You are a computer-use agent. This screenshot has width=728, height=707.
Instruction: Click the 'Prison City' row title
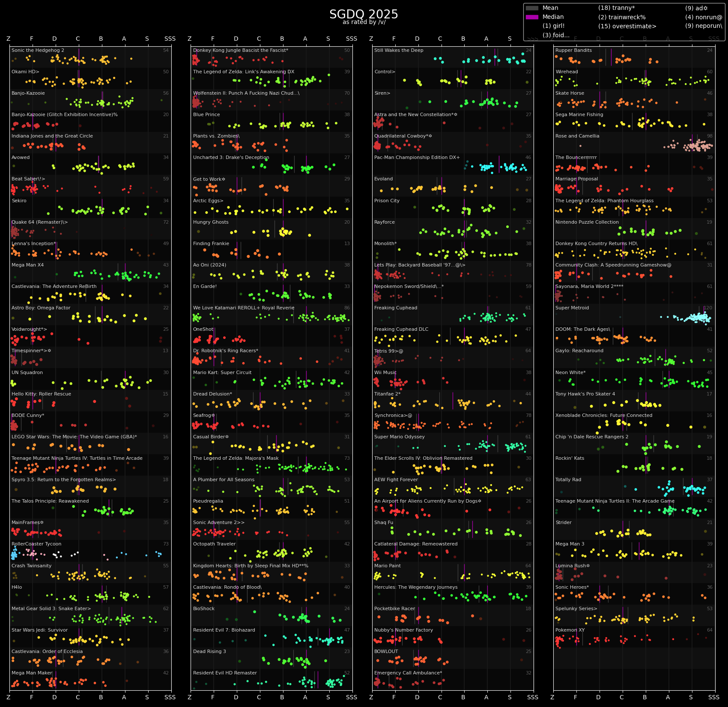tap(387, 201)
